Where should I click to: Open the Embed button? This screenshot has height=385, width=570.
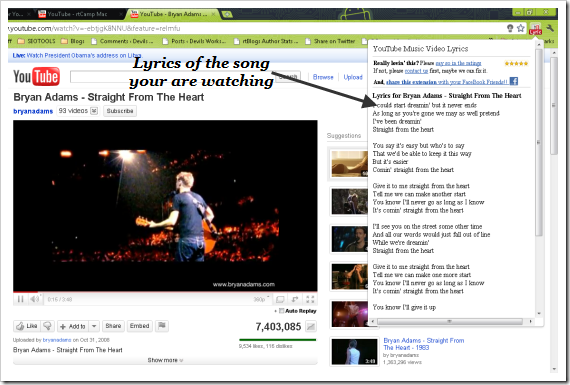pyautogui.click(x=140, y=326)
